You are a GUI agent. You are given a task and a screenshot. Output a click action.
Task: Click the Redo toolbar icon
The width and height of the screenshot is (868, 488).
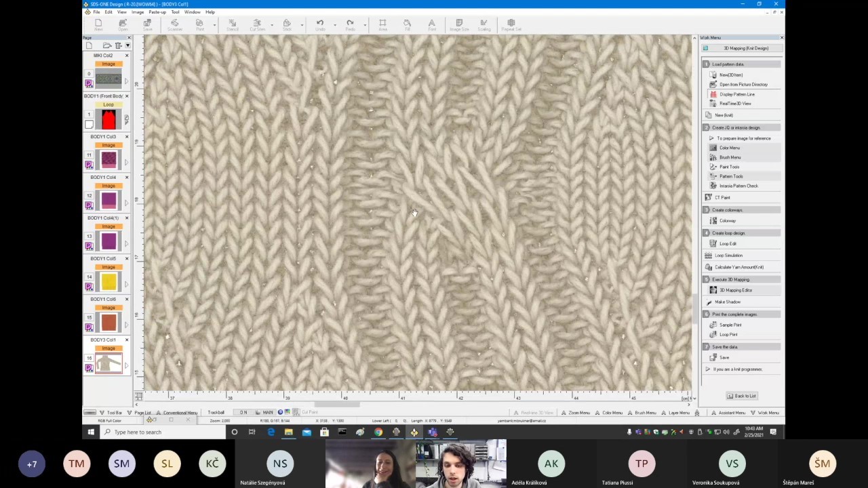pos(350,25)
